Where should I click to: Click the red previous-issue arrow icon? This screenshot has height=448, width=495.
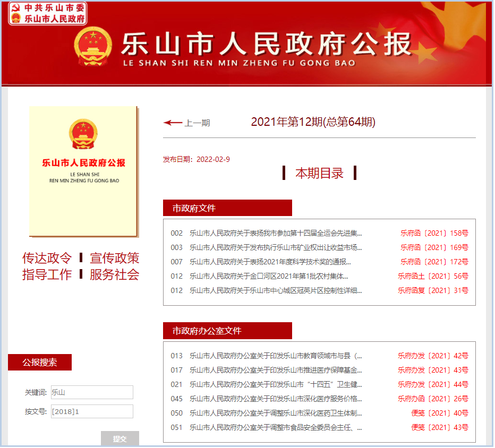(x=173, y=123)
